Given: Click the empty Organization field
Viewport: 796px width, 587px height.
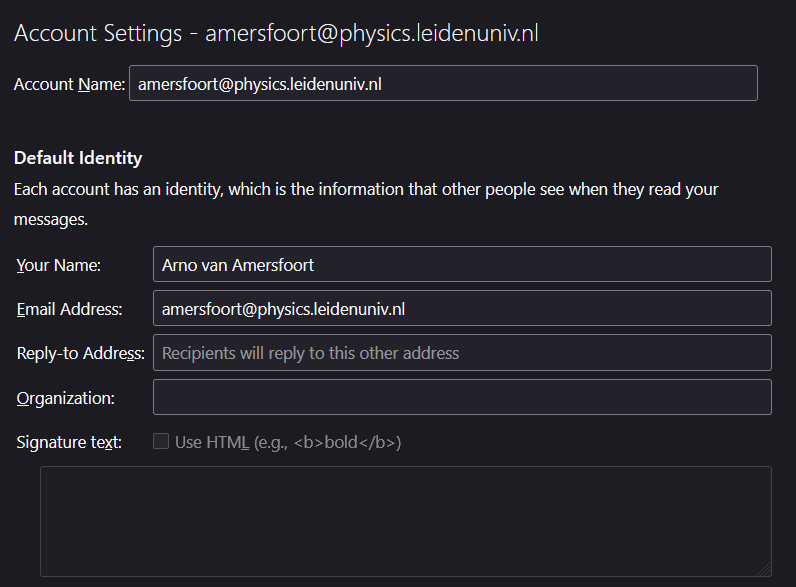Looking at the screenshot, I should [462, 397].
